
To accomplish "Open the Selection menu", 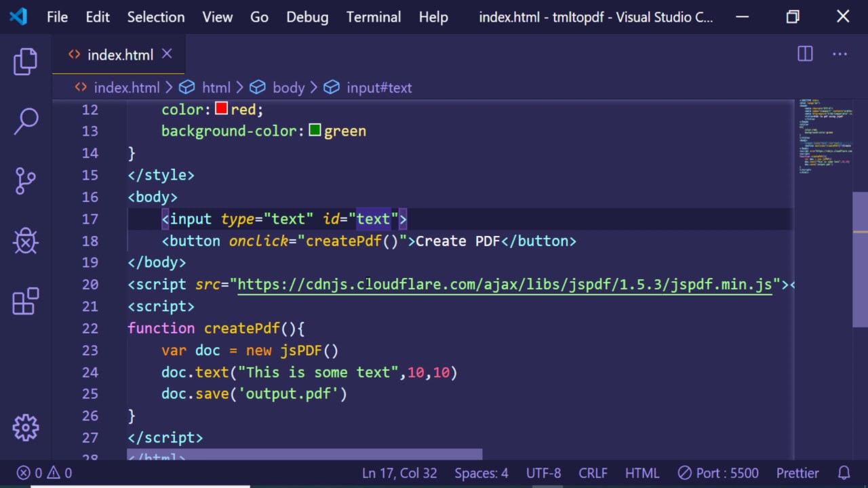I will [x=156, y=17].
